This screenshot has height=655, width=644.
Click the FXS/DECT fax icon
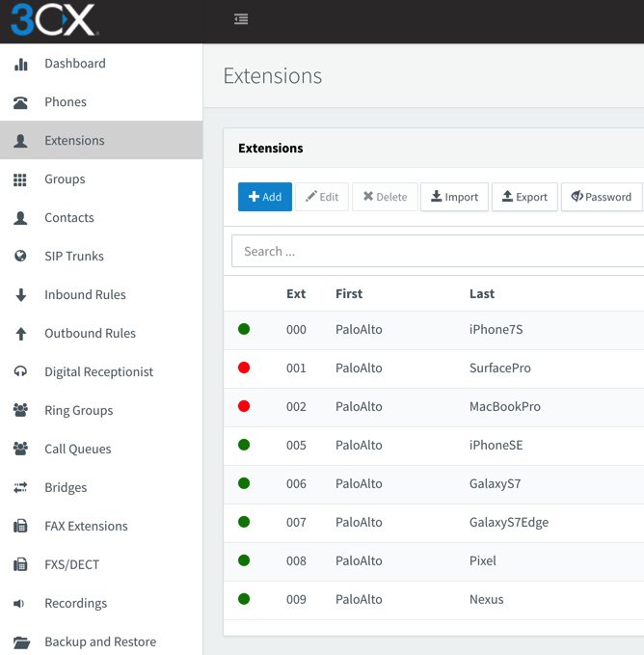coord(20,564)
